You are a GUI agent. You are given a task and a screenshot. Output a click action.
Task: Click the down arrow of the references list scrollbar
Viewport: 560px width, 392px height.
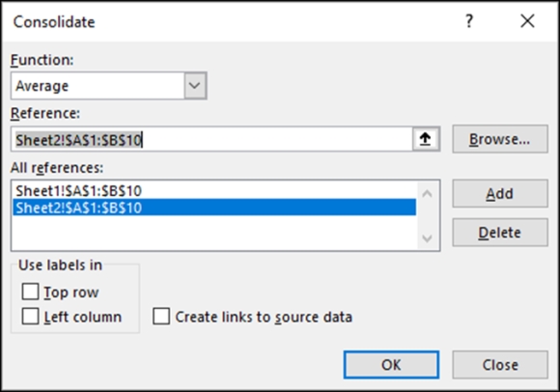tap(427, 238)
